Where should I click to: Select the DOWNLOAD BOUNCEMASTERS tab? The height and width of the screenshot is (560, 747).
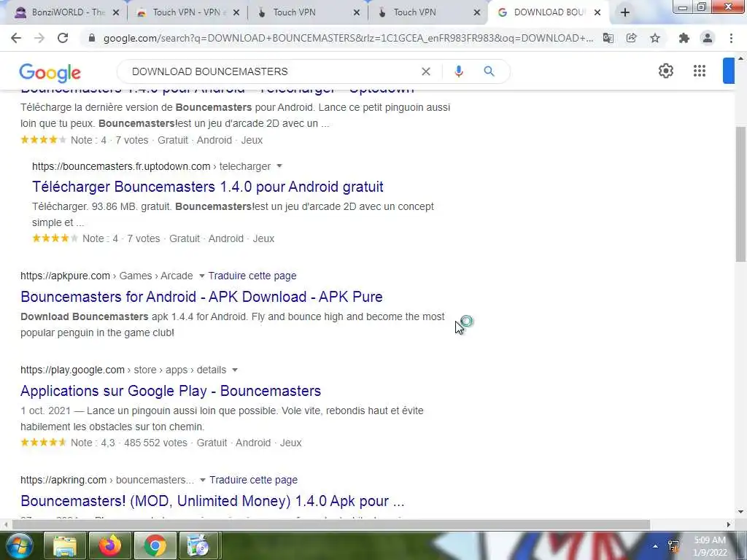coord(549,13)
